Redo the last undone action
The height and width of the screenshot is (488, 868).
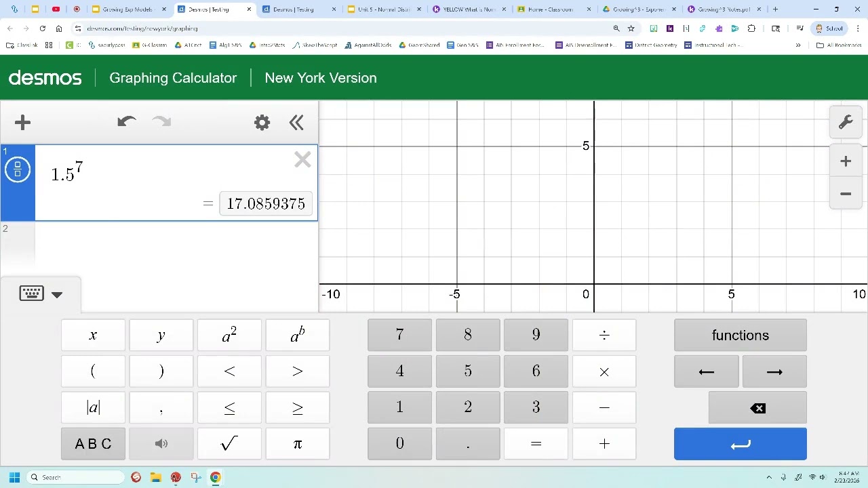point(161,122)
